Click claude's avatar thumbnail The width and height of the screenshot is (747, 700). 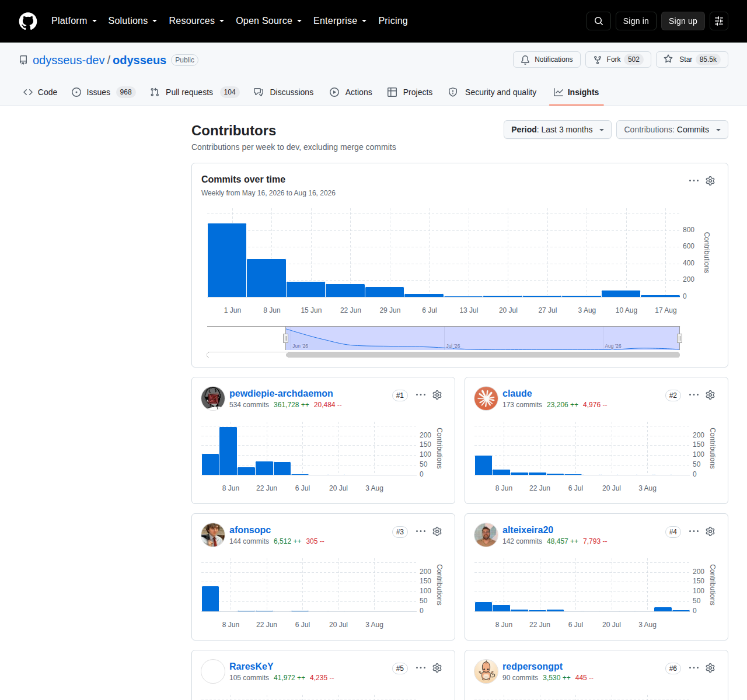(x=486, y=398)
